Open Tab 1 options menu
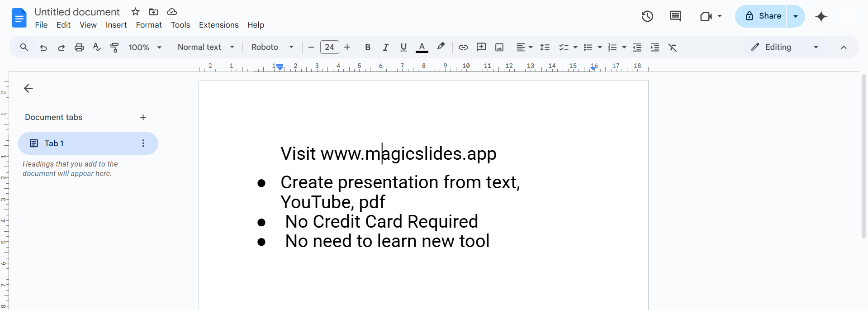This screenshot has height=310, width=868. point(143,143)
